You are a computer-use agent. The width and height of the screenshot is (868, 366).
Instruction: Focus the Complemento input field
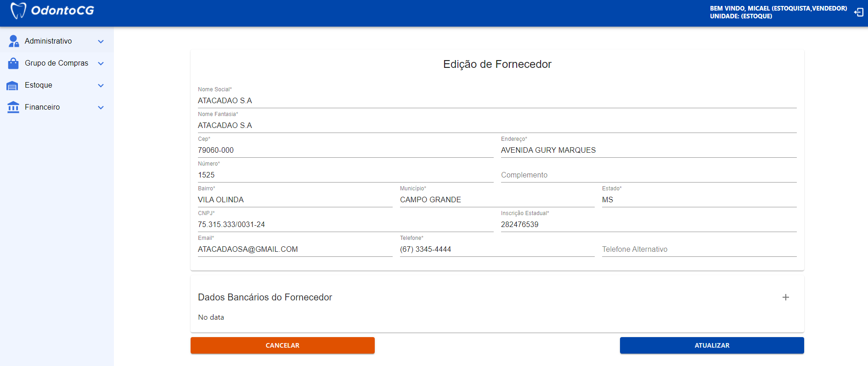[648, 175]
